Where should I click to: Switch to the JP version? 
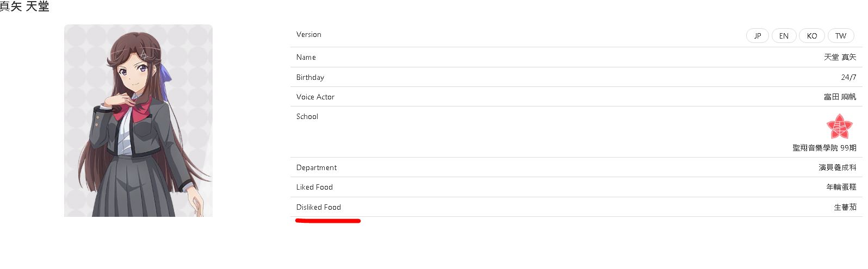pos(757,36)
